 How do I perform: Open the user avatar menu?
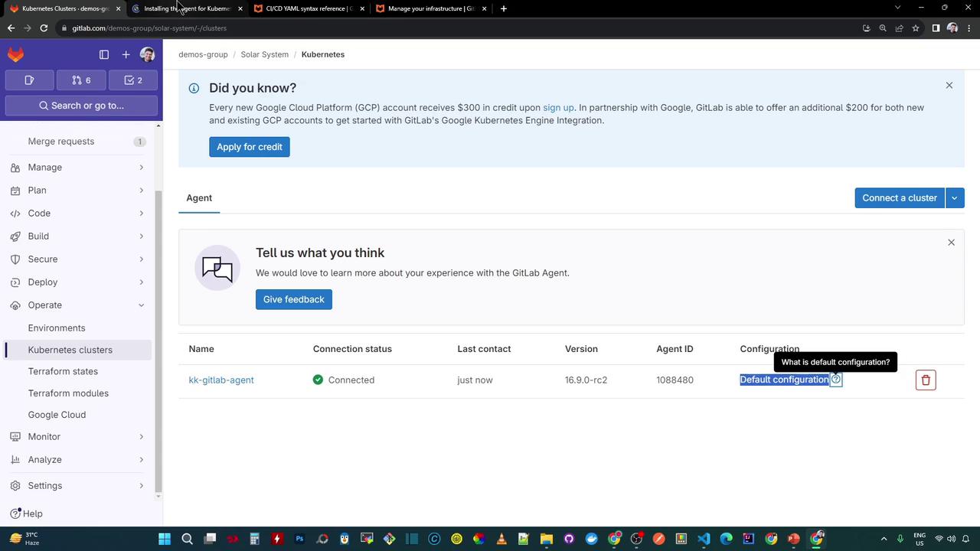coord(148,54)
